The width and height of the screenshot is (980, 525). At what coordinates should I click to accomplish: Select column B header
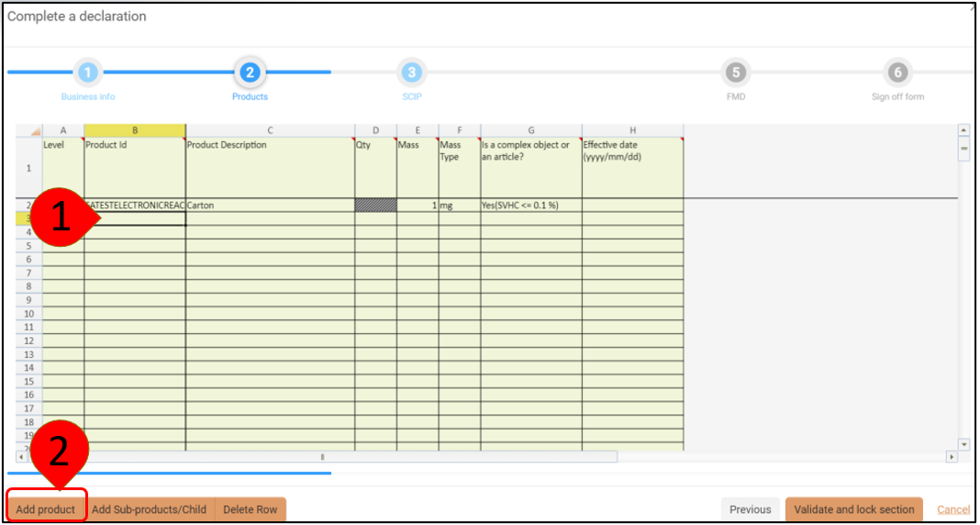134,130
